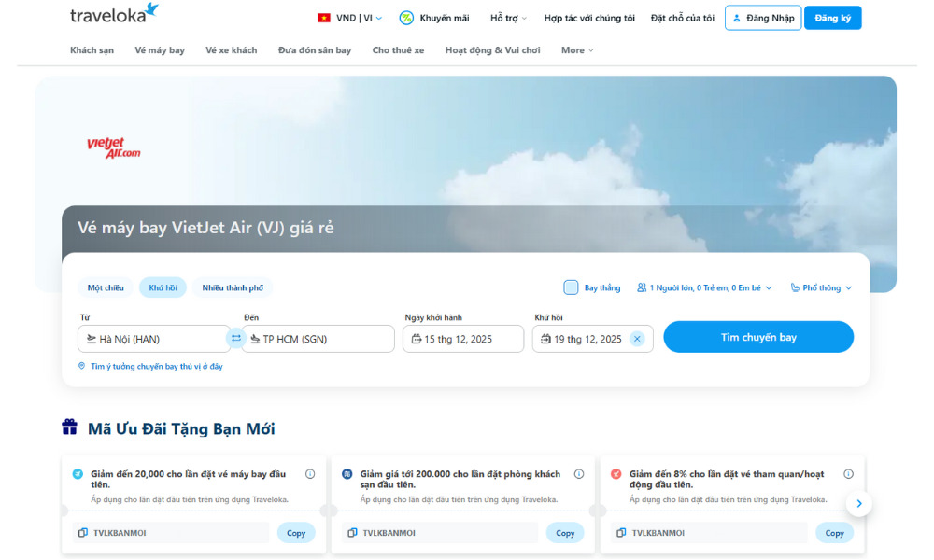Click the info icon on the 20,000 flight discount
This screenshot has width=934, height=560.
click(309, 474)
